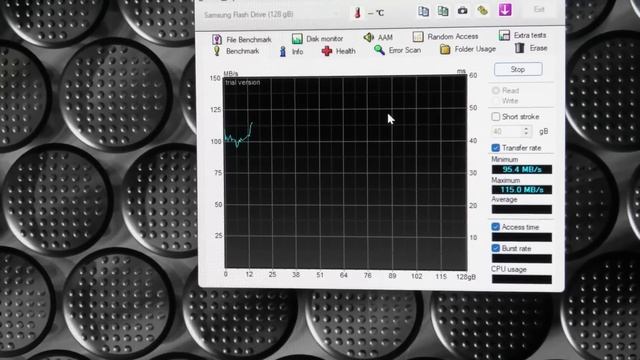This screenshot has height=360, width=640.
Task: Open the Extra tests tab
Action: pos(522,35)
